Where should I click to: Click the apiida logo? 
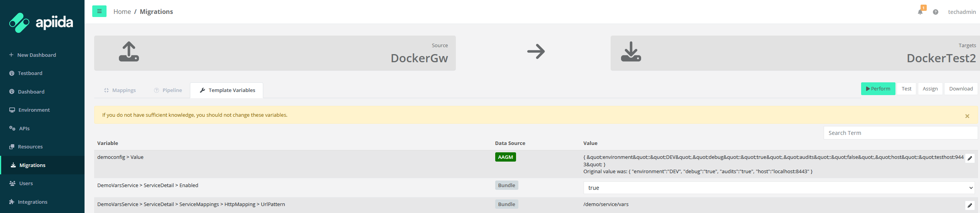pyautogui.click(x=41, y=23)
